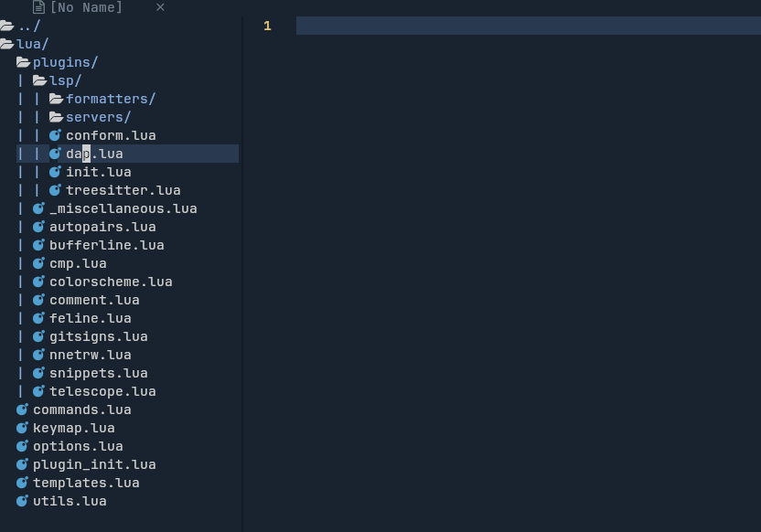
Task: Select the [No Name] tab
Action: [86, 7]
